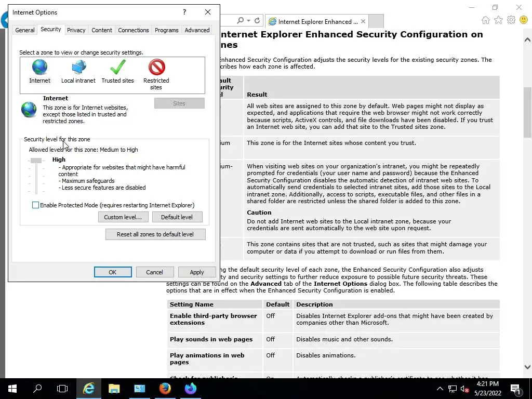Click the Cancel button
The image size is (532, 399).
154,272
